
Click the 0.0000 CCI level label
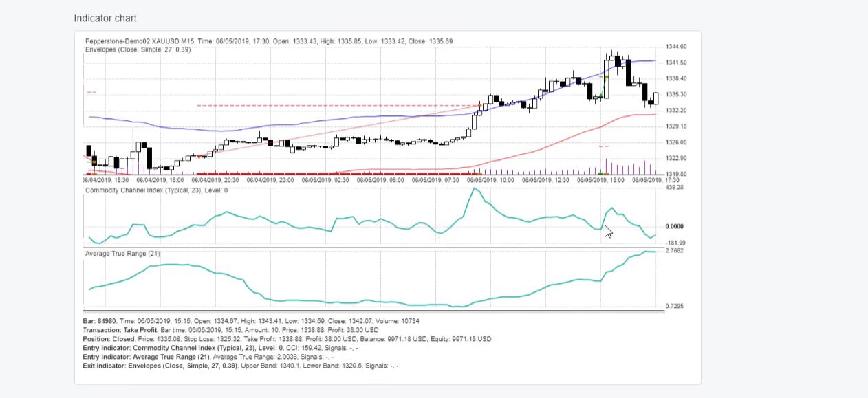pyautogui.click(x=675, y=226)
